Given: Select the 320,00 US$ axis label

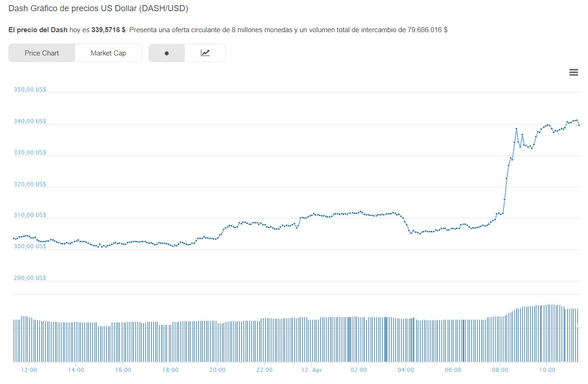Looking at the screenshot, I should tap(30, 184).
